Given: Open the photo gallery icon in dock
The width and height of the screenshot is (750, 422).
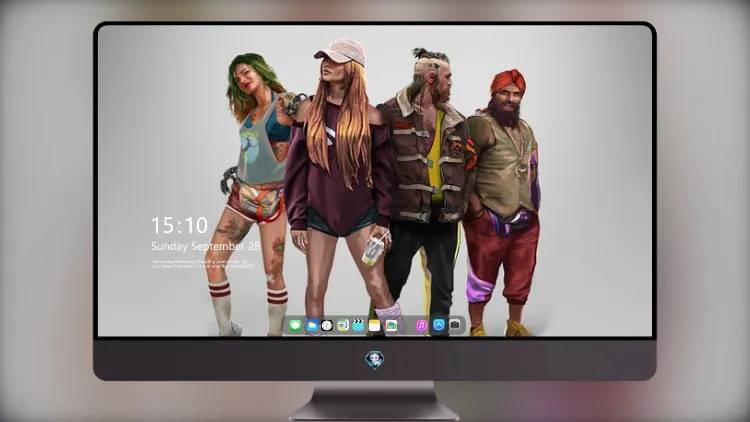Looking at the screenshot, I should [391, 326].
